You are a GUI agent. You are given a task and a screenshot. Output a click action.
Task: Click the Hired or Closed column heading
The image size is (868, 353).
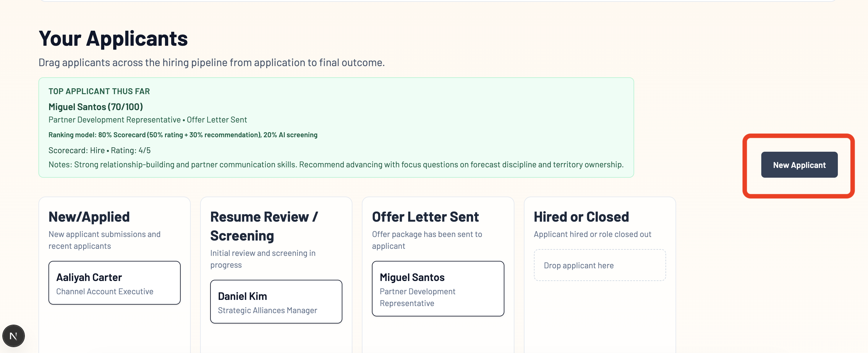click(x=581, y=217)
